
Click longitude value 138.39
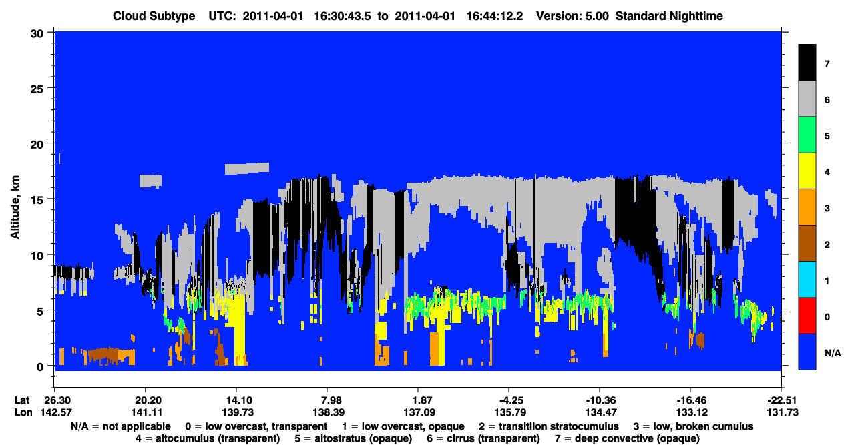pyautogui.click(x=327, y=412)
